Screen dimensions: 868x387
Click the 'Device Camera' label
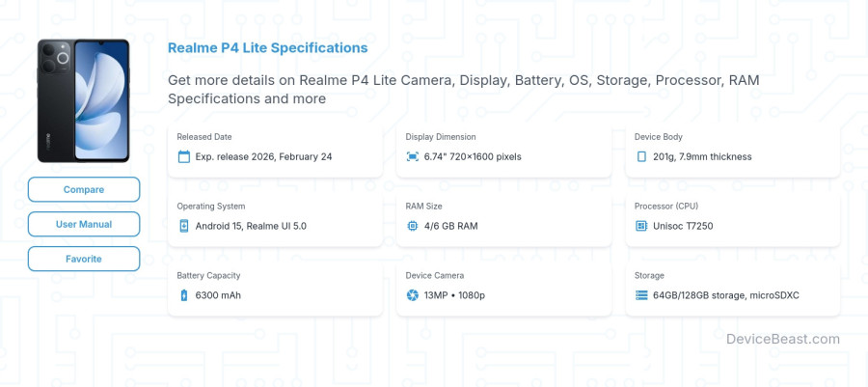click(435, 275)
